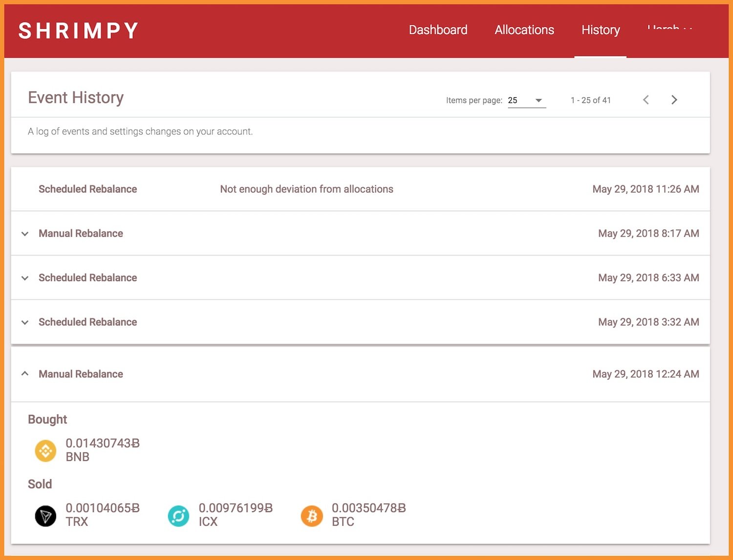Click the 'Items per page:' label
The width and height of the screenshot is (733, 560).
[x=474, y=100]
